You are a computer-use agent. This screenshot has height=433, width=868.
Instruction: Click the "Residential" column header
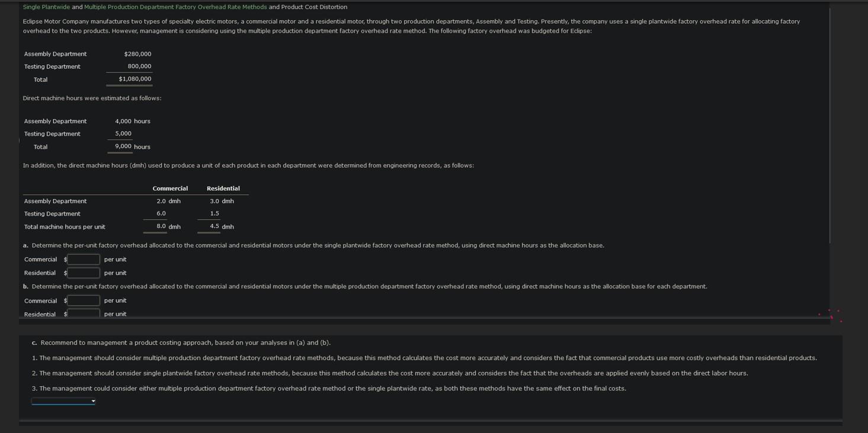223,188
